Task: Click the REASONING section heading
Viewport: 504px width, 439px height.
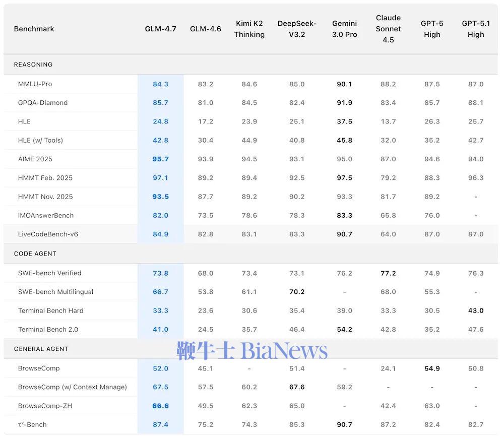Action: point(33,65)
